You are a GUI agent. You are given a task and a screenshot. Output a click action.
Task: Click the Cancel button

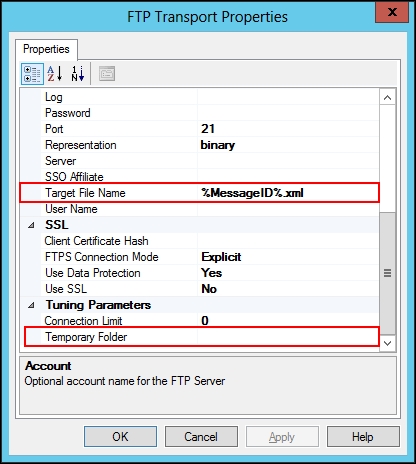click(201, 437)
